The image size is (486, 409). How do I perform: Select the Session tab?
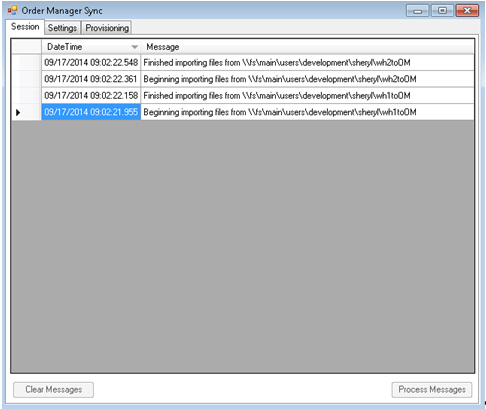click(25, 27)
